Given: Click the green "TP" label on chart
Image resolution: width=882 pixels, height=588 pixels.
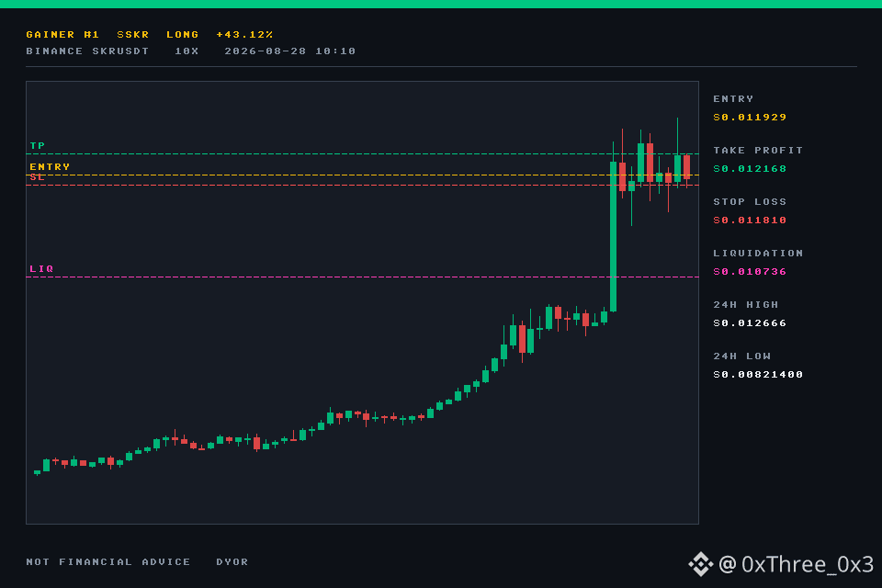Looking at the screenshot, I should [37, 146].
